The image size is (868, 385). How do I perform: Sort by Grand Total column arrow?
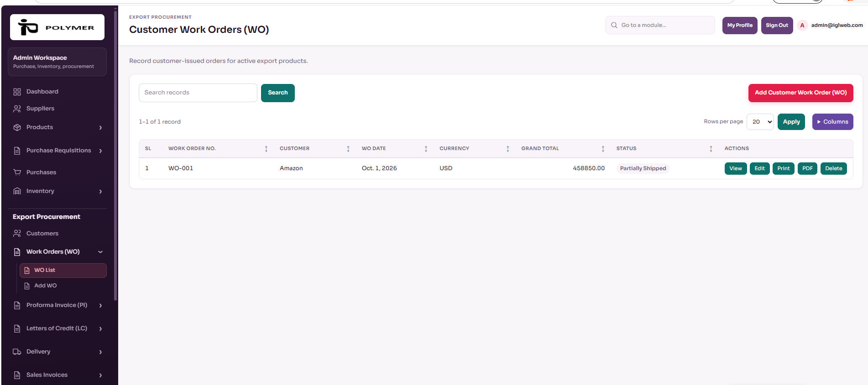coord(603,149)
